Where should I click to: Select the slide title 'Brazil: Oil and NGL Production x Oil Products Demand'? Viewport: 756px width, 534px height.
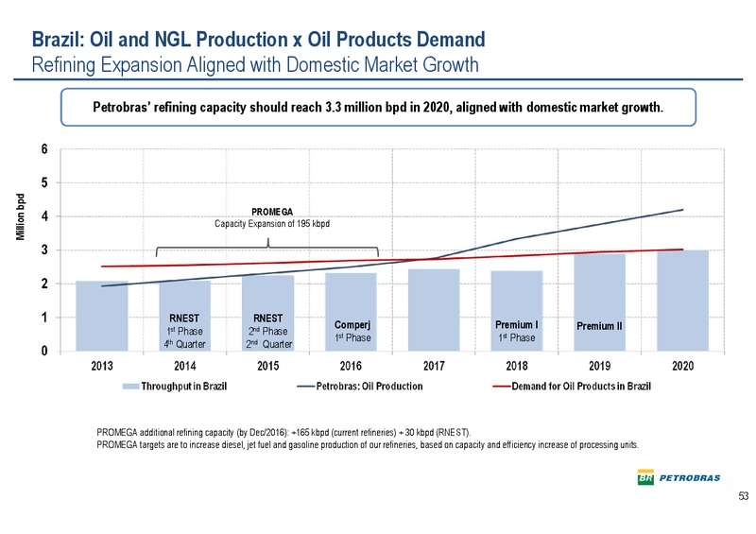pyautogui.click(x=258, y=40)
